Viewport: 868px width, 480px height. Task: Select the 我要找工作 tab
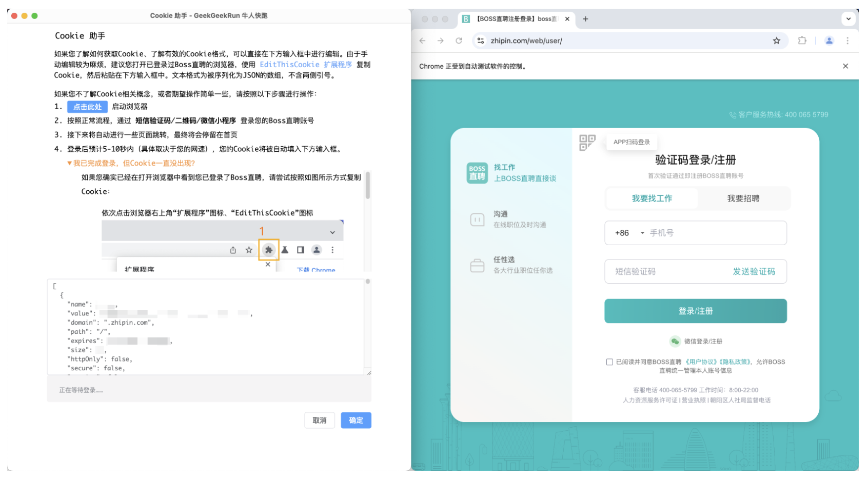[x=652, y=198]
